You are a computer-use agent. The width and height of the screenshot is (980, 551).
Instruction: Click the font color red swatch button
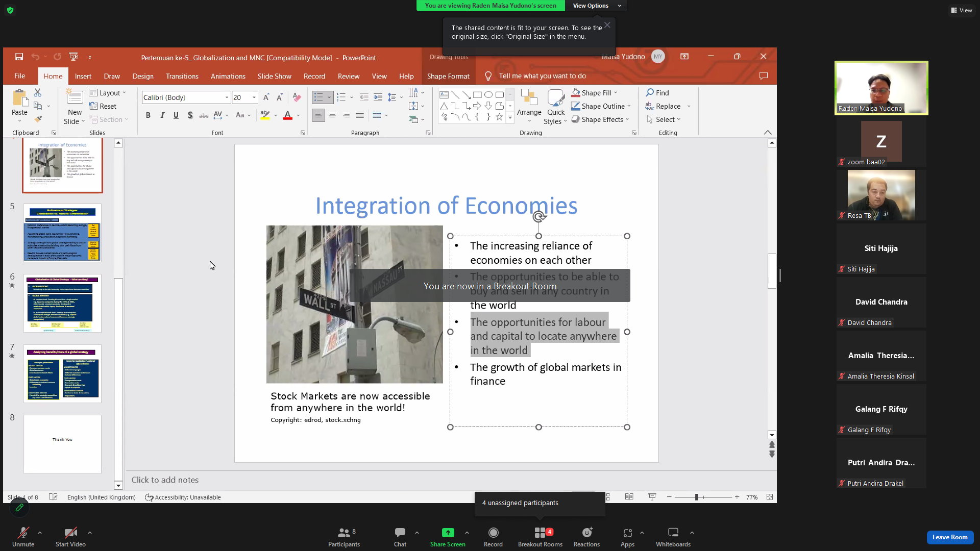pyautogui.click(x=288, y=115)
